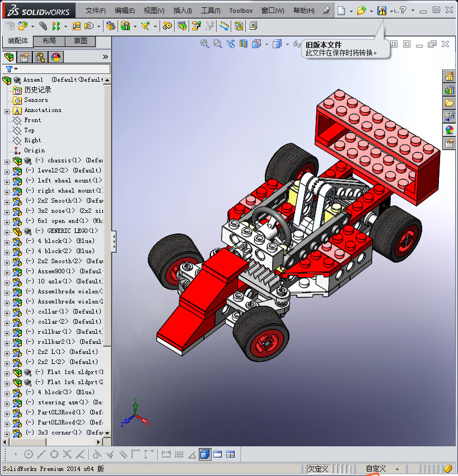Toggle the four-pane viewport layout button
Screen dimensions: 458x476
(x=231, y=455)
